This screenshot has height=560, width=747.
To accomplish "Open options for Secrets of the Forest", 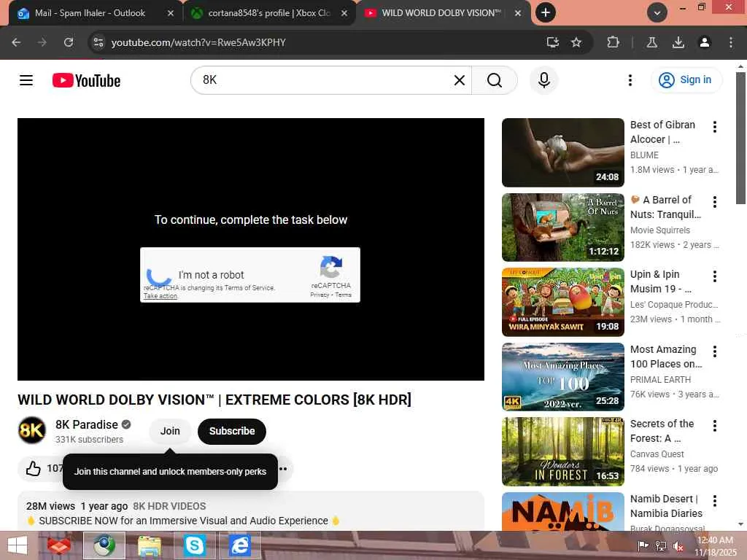I will click(715, 426).
